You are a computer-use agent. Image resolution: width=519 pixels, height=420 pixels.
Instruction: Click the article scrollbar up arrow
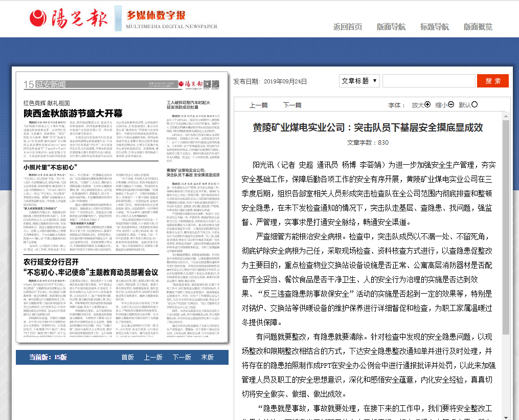point(505,116)
